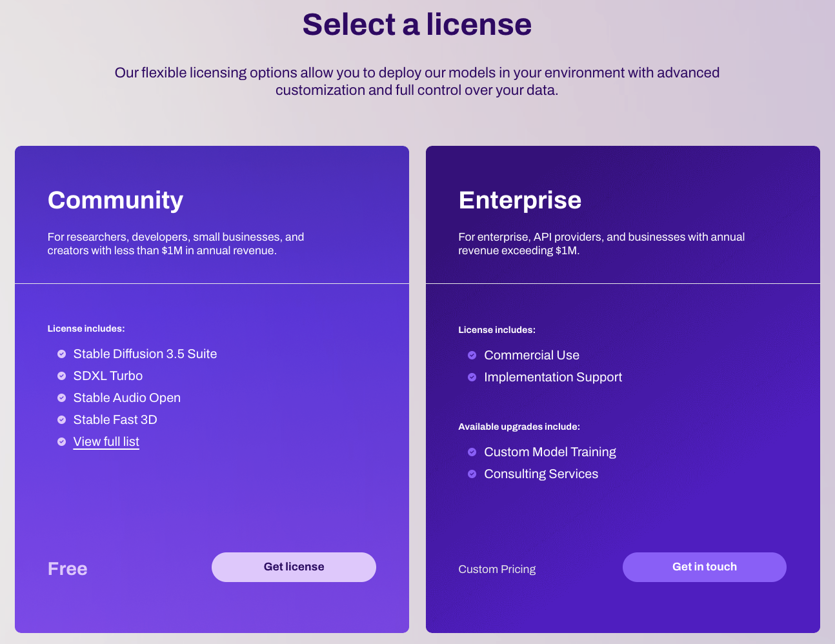Click the checkmark icon by Stable Fast 3D
Viewport: 835px width, 644px height.
(62, 420)
